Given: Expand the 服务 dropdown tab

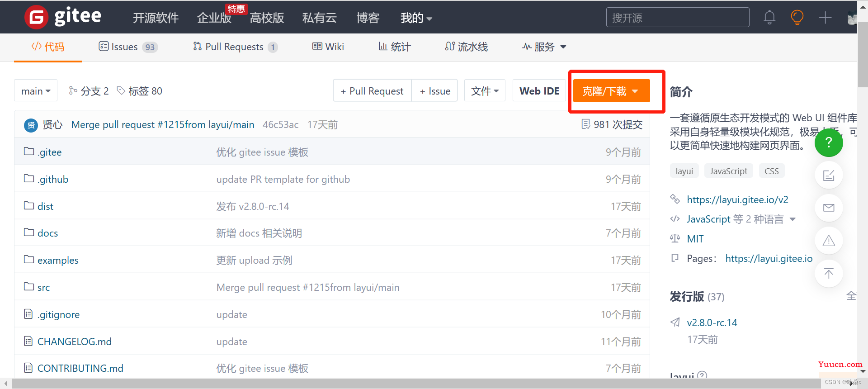Looking at the screenshot, I should pos(544,47).
